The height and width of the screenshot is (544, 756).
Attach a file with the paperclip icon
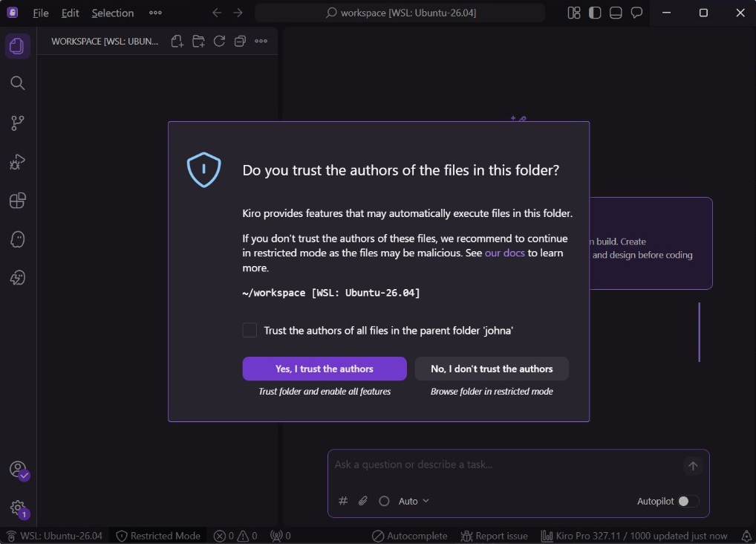tap(363, 501)
